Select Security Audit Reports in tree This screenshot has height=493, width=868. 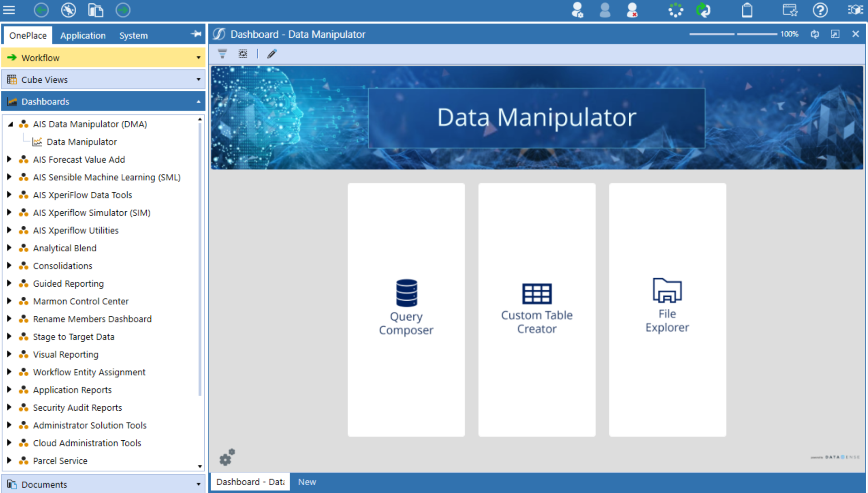78,408
